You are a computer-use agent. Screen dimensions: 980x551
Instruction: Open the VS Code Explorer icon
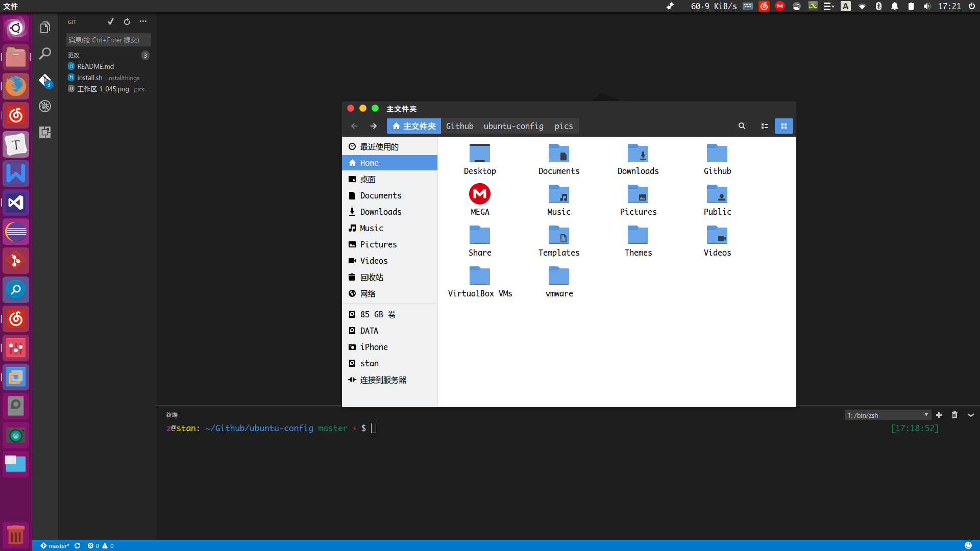point(45,28)
